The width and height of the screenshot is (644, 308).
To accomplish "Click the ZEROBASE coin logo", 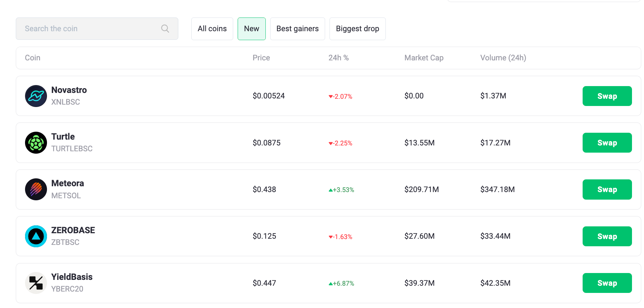I will click(36, 236).
